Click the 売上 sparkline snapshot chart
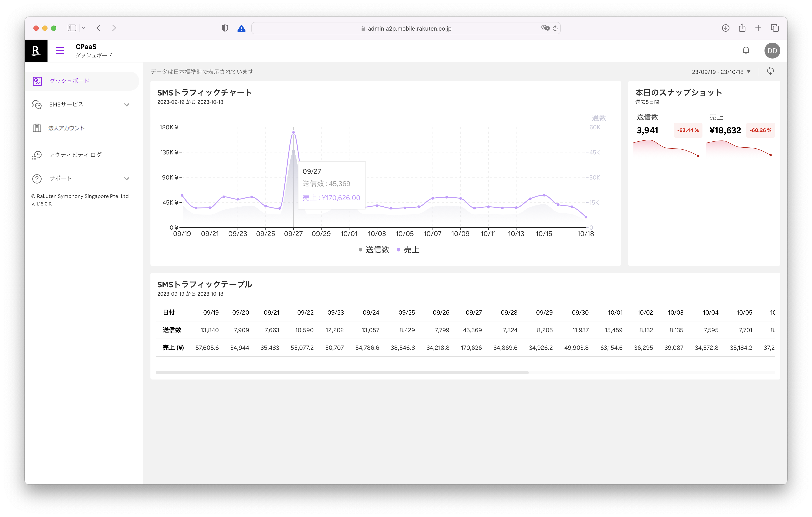 (x=739, y=148)
